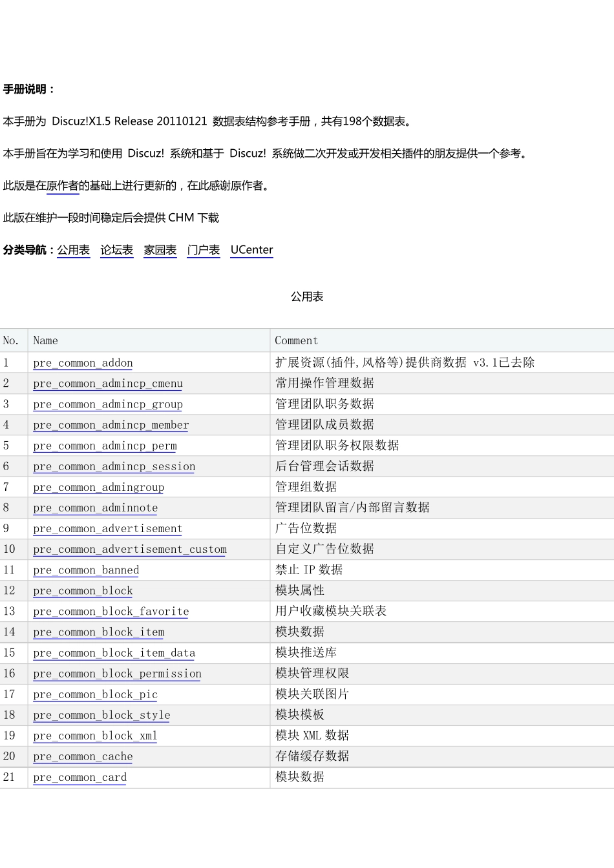
Task: Select the comment 自定义广告位数据
Action: (x=324, y=548)
